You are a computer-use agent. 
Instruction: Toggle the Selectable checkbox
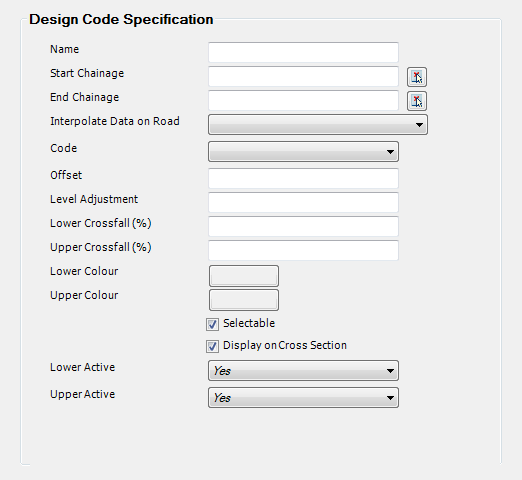click(x=212, y=324)
